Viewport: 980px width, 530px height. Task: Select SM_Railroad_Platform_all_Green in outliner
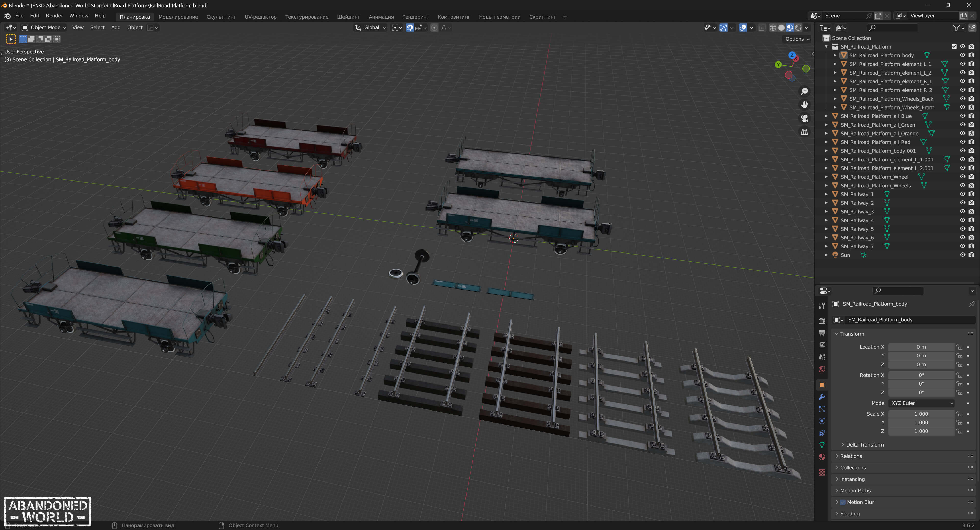(x=877, y=125)
